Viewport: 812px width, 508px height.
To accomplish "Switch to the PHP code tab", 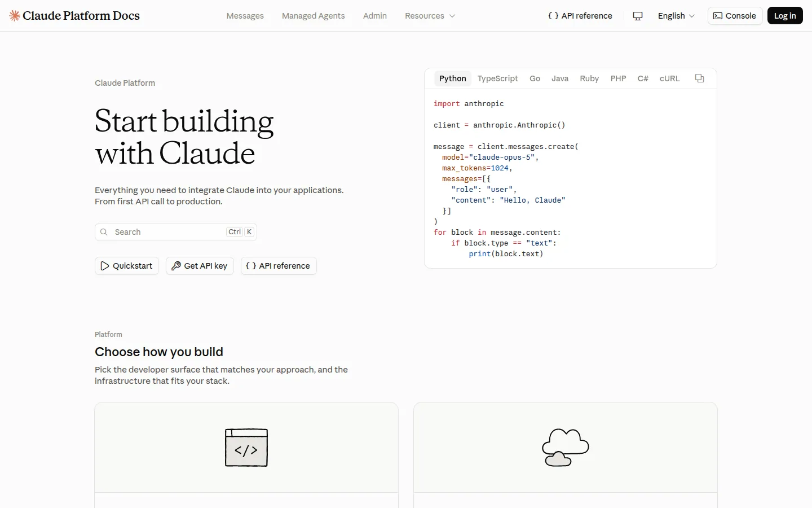I will coord(618,78).
